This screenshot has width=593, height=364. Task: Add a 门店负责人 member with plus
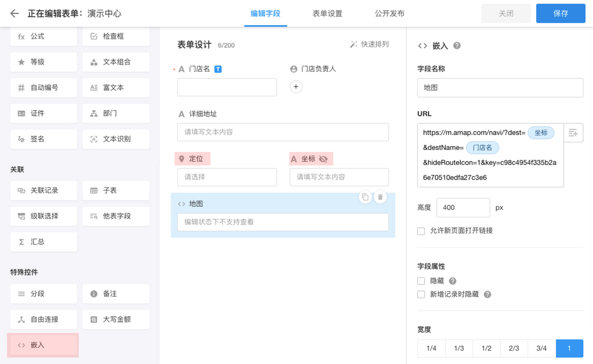[x=296, y=87]
